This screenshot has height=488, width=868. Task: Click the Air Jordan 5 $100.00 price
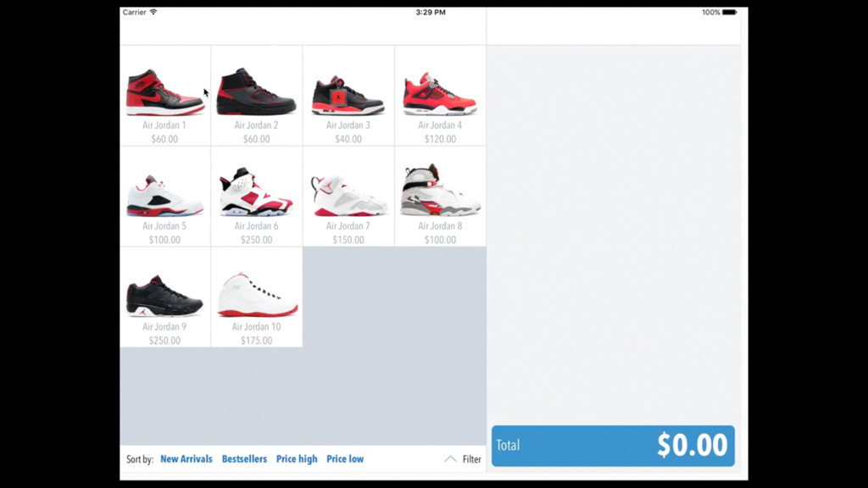tap(164, 240)
